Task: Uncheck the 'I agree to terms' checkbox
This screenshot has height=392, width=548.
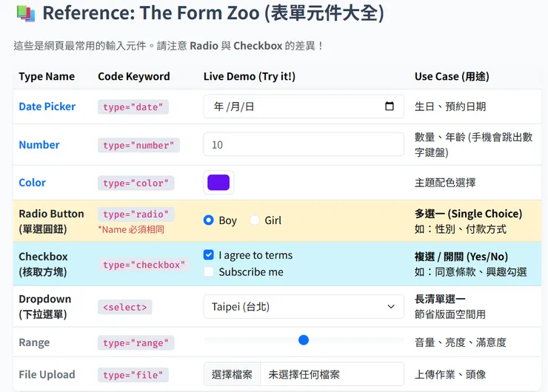Action: 209,255
